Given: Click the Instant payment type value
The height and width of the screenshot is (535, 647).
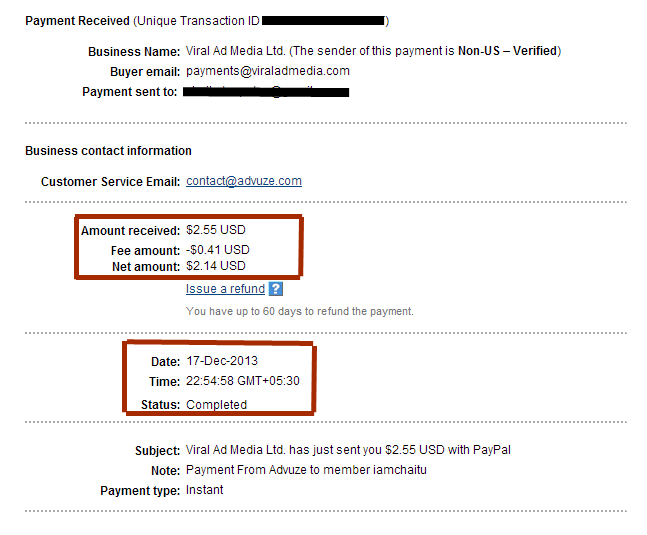Looking at the screenshot, I should point(204,490).
